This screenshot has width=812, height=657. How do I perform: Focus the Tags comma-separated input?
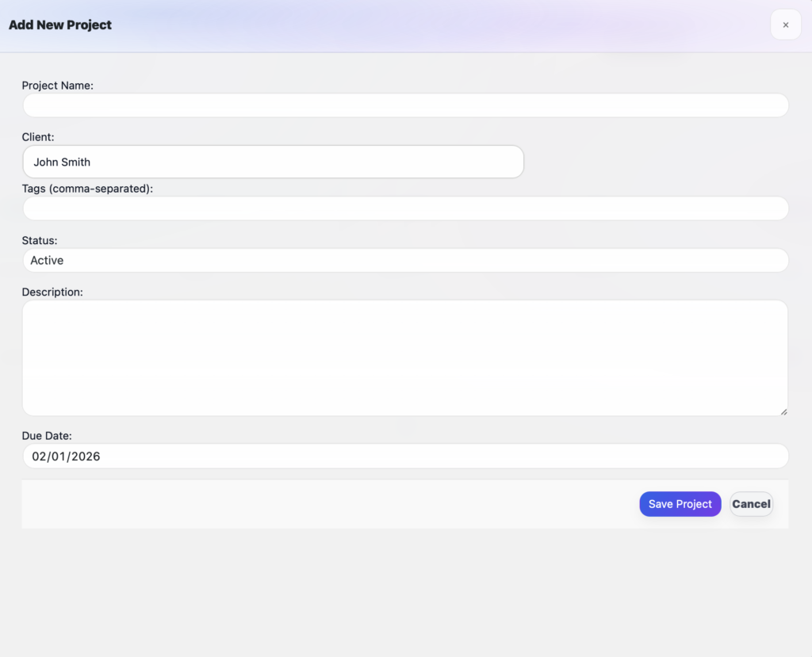click(404, 208)
